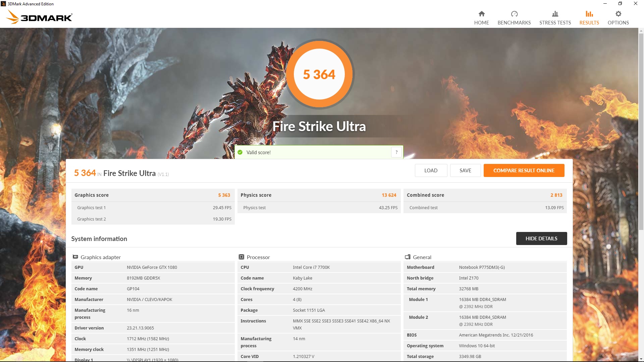Screen dimensions: 644x362
Task: Click Graphics test 1 row
Action: 153,207
